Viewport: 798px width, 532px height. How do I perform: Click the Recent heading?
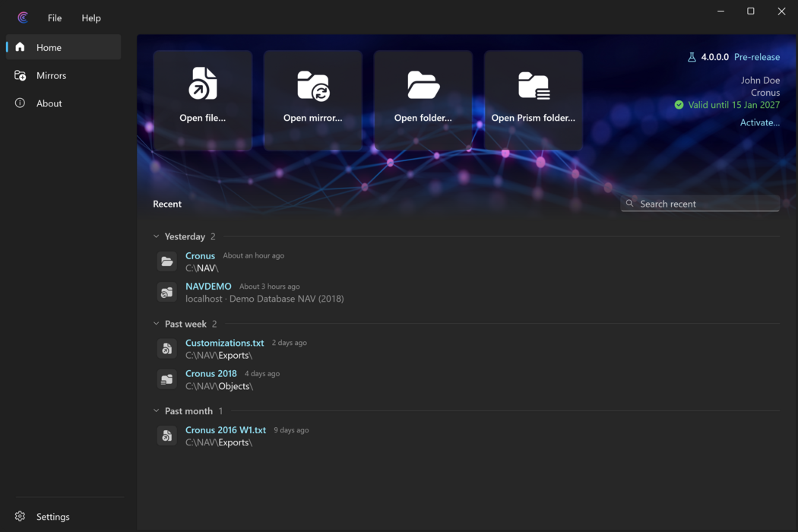click(x=167, y=204)
